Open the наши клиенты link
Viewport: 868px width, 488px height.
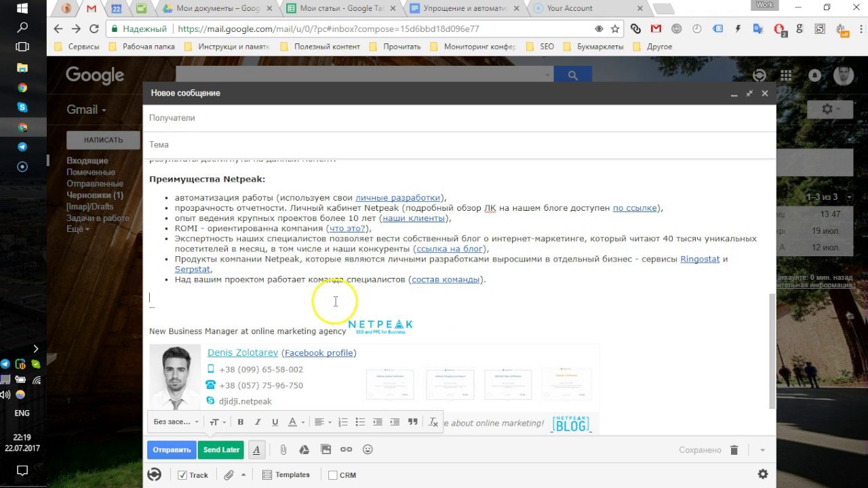pyautogui.click(x=414, y=218)
